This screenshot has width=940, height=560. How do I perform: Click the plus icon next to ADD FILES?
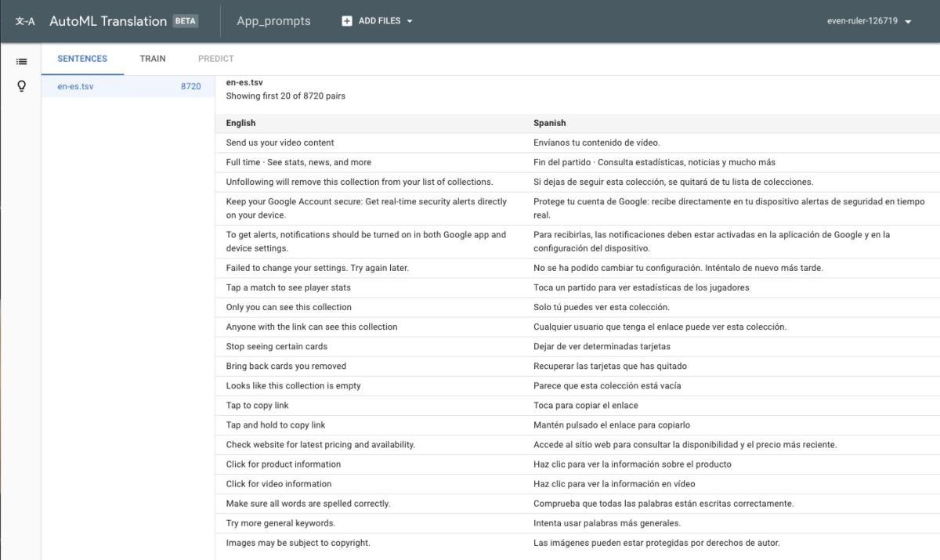pyautogui.click(x=347, y=21)
